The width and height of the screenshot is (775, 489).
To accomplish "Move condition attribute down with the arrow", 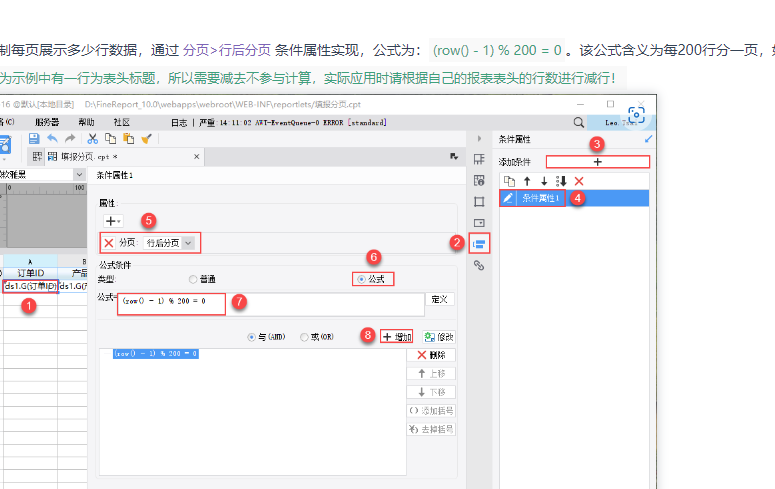I will click(x=544, y=181).
